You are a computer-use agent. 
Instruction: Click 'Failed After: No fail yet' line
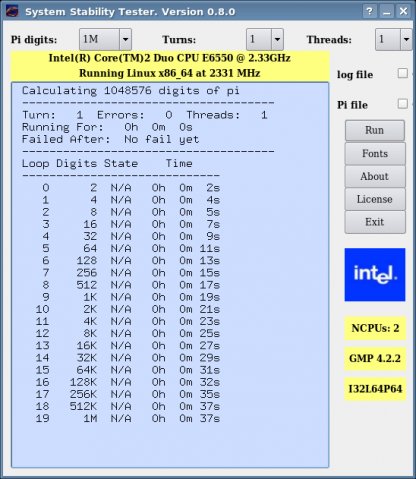tap(110, 139)
